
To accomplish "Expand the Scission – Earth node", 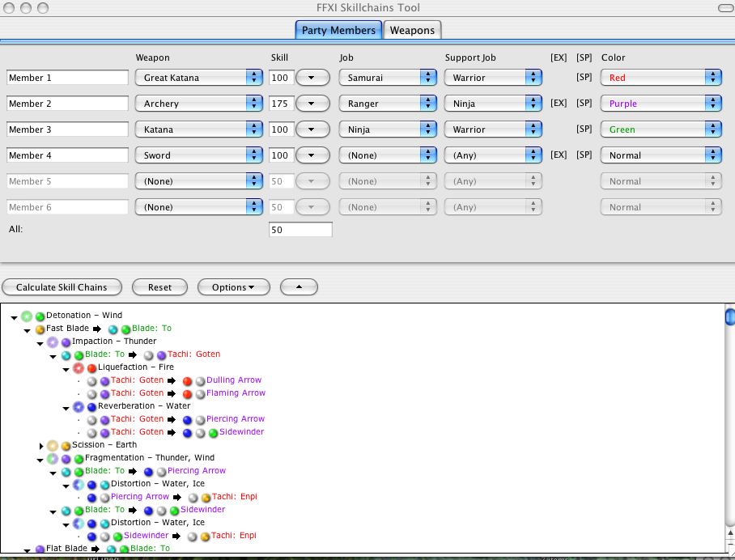I will coord(41,446).
